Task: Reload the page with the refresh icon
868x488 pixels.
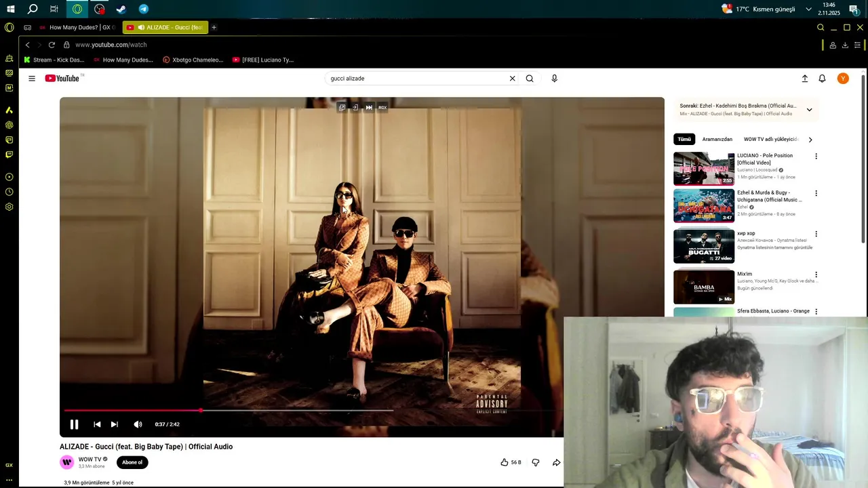Action: point(52,45)
